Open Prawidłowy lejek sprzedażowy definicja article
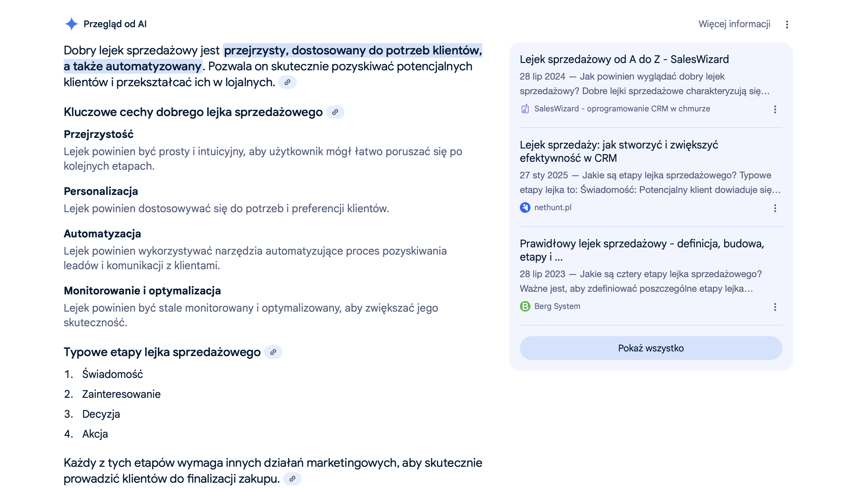 click(642, 250)
